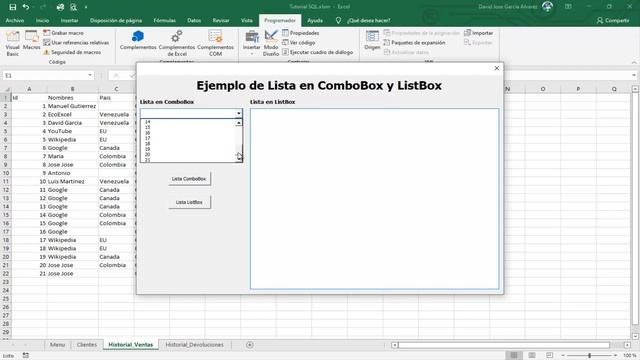
Task: Open the XML Origen pane
Action: tap(372, 40)
